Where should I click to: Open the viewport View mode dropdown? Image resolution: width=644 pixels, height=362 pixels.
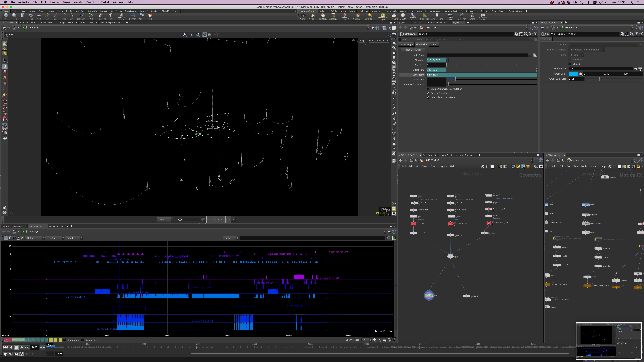pyautogui.click(x=165, y=220)
